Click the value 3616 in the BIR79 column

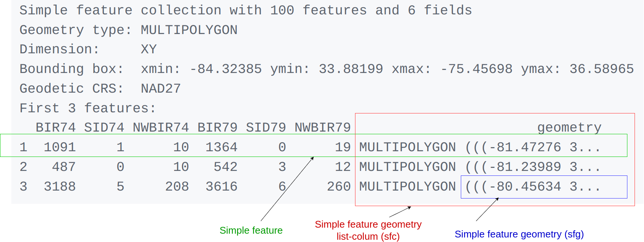[x=221, y=186]
